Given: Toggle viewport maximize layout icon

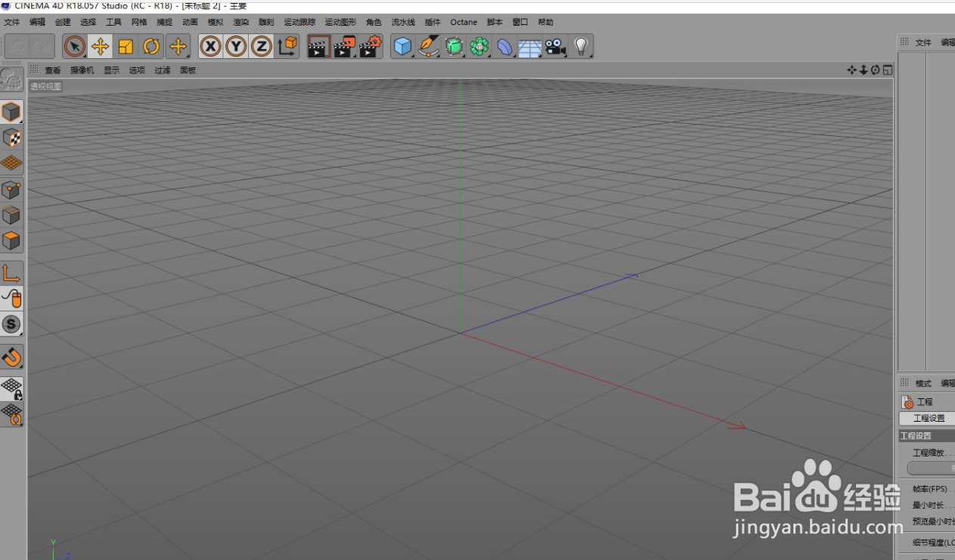Looking at the screenshot, I should point(888,70).
